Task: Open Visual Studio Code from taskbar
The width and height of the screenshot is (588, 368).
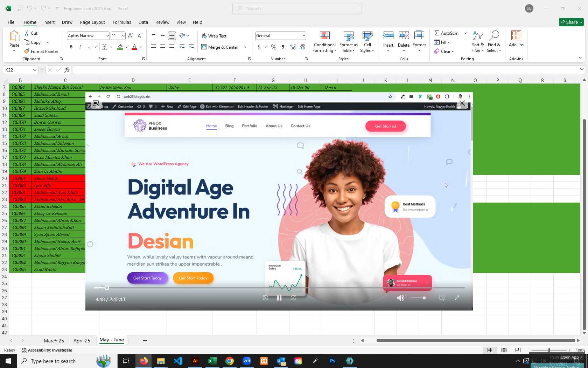Action: (x=178, y=361)
